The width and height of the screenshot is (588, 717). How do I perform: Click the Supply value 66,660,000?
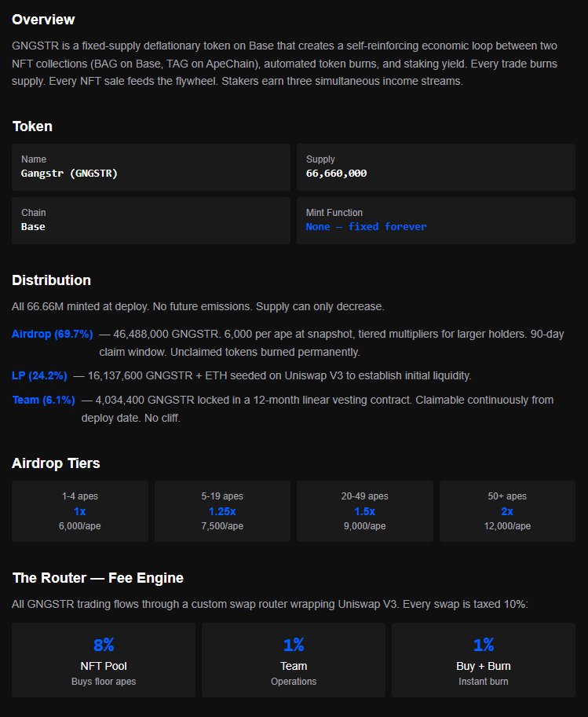tap(336, 174)
